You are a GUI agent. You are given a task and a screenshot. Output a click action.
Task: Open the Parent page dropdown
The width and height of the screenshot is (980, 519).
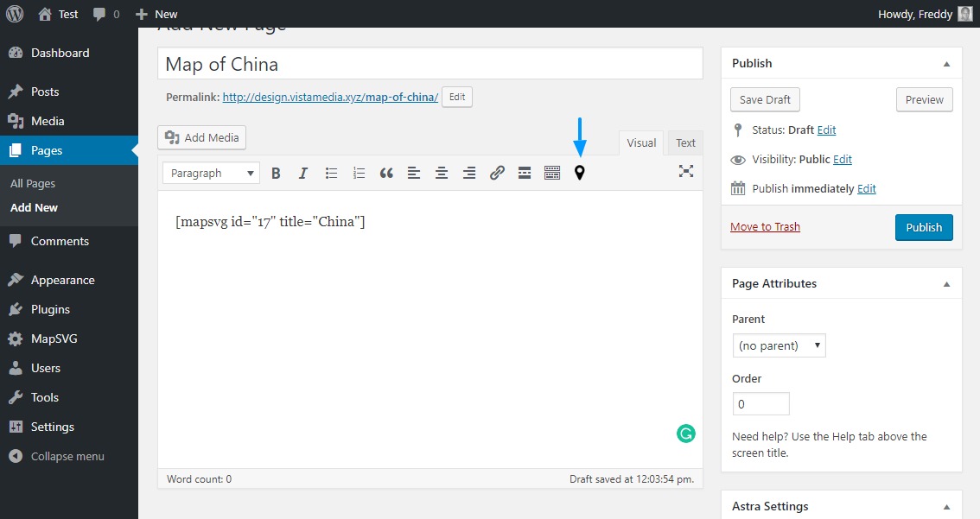click(x=779, y=345)
